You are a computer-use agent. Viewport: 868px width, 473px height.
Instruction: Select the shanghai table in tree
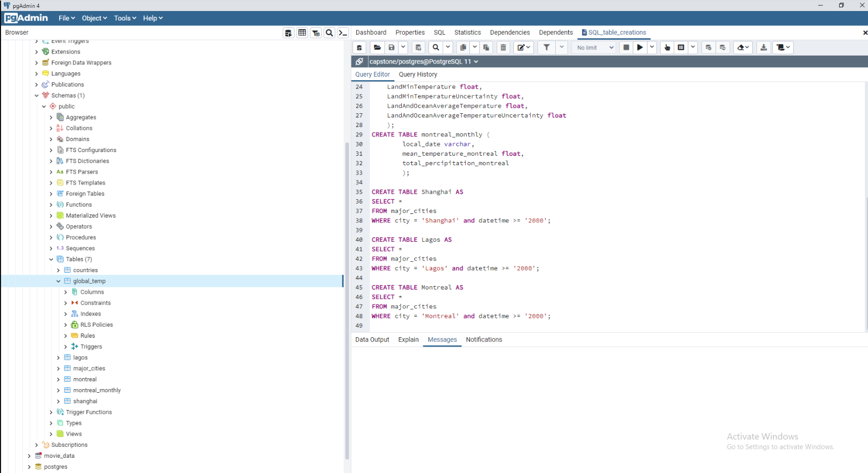click(x=85, y=402)
